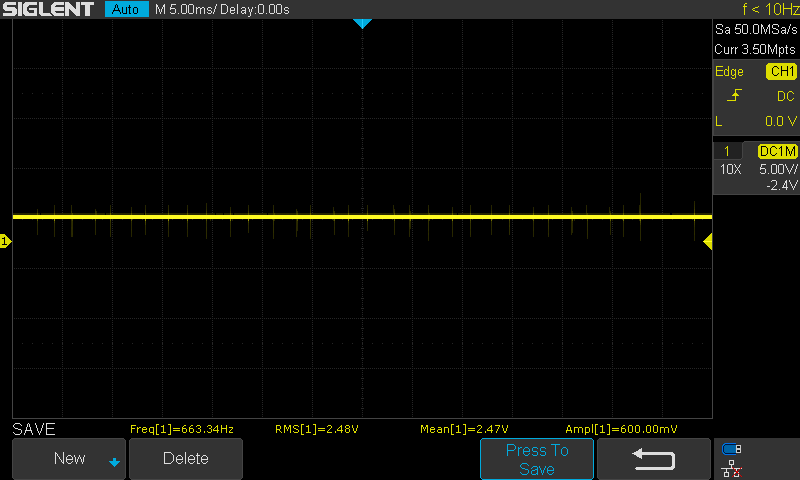The width and height of the screenshot is (800, 480).
Task: Click the Sa 50.0MSa/s sample rate
Action: pyautogui.click(x=756, y=30)
